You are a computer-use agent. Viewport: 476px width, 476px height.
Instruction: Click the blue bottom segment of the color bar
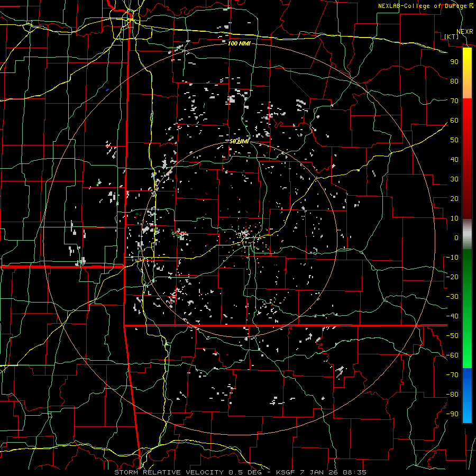[x=467, y=395]
